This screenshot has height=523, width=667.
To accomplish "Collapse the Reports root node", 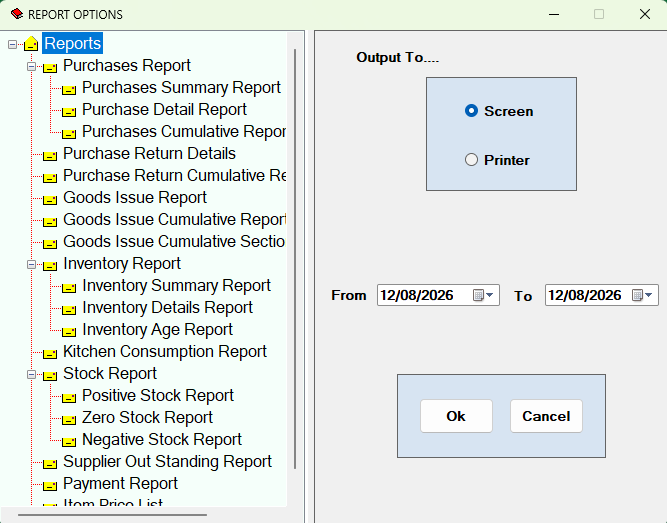I will click(12, 44).
